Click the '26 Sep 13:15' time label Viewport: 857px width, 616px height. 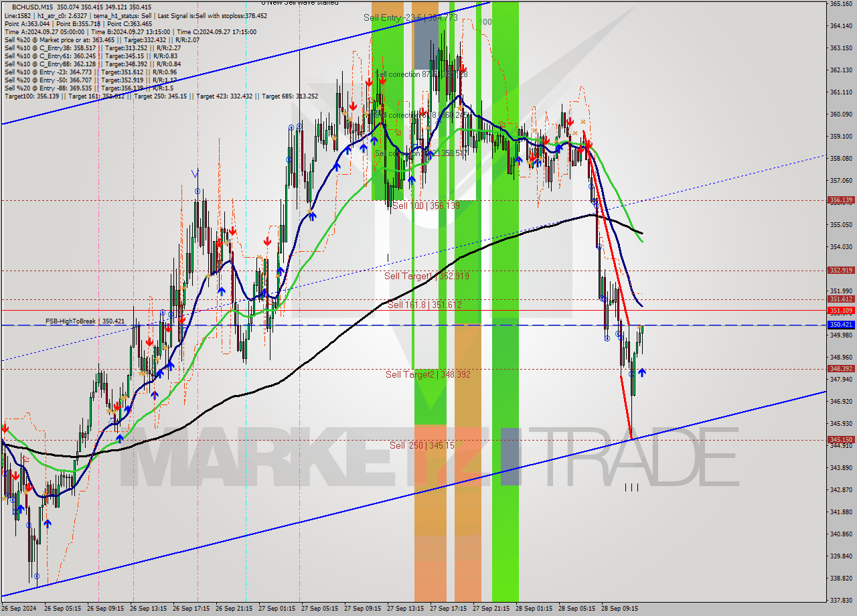click(x=148, y=609)
